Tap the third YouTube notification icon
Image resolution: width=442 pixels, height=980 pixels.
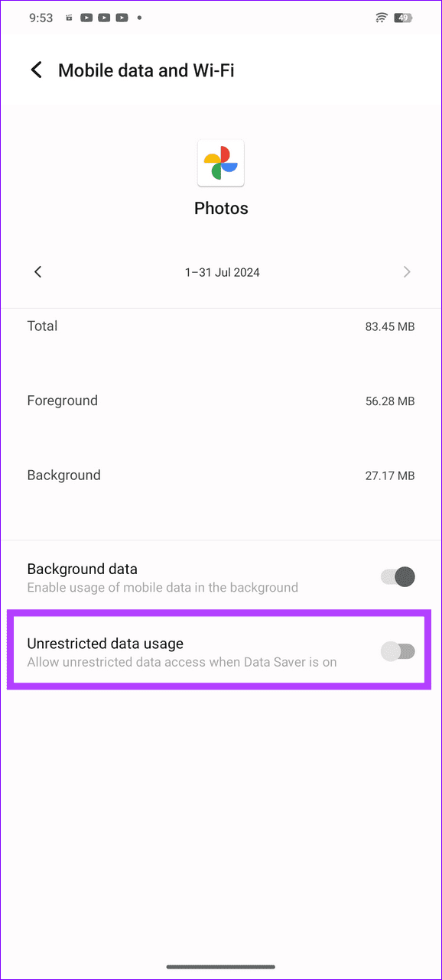click(121, 18)
